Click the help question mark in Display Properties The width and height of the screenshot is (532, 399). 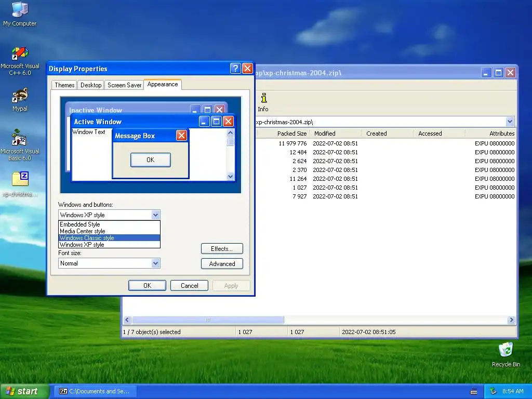coord(235,68)
